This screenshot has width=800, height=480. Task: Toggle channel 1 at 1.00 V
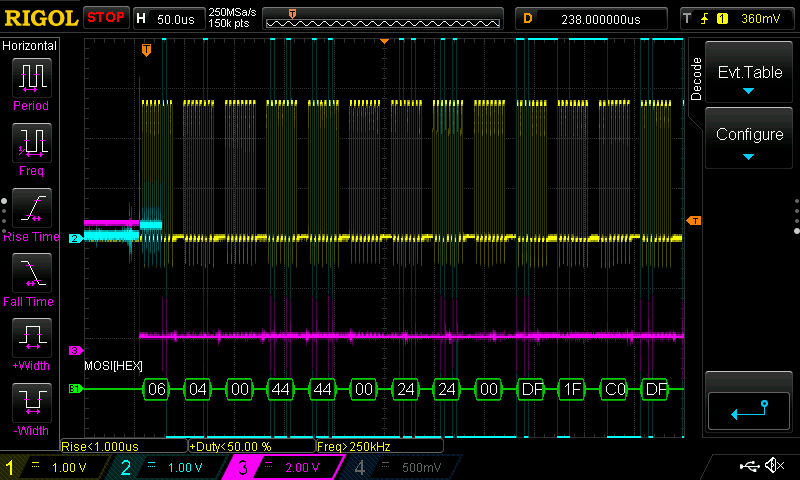[55, 467]
